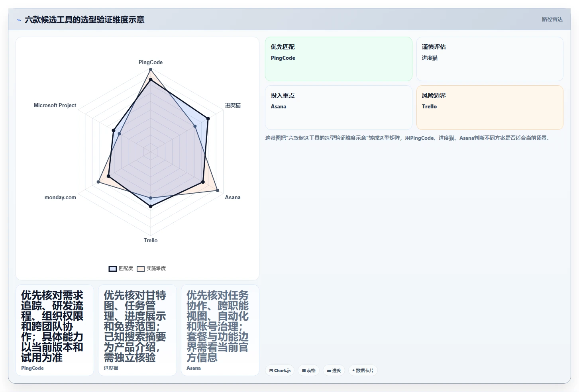The image size is (579, 392).
Task: Click the Asana axis label on radar
Action: pos(233,198)
